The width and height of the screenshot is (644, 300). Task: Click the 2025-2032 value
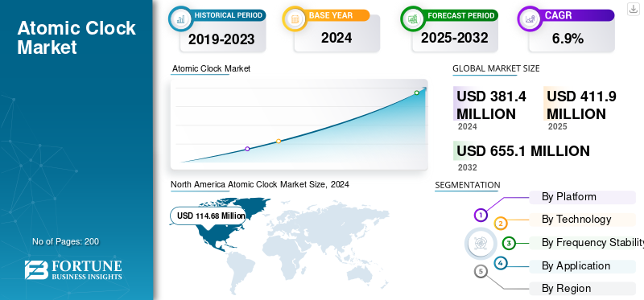[454, 38]
